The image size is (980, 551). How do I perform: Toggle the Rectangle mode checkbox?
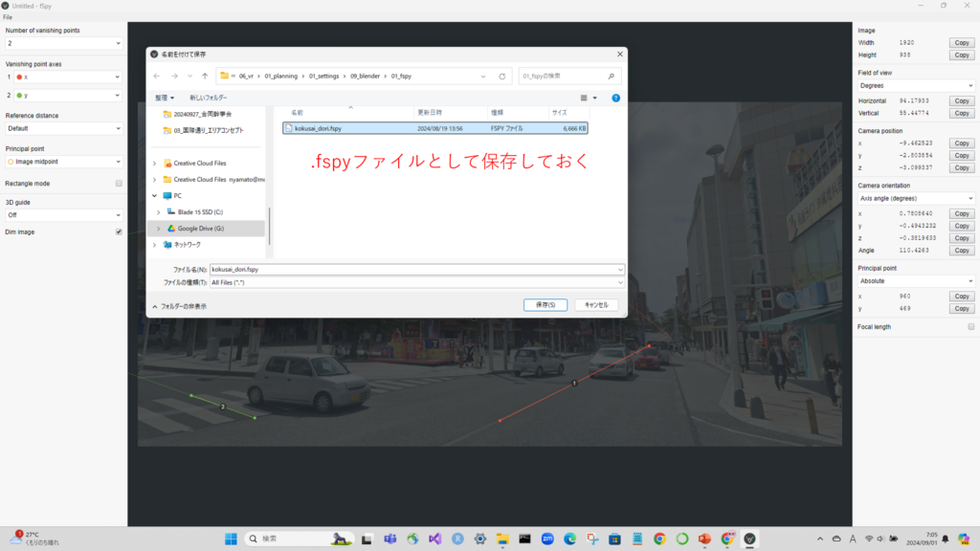119,183
